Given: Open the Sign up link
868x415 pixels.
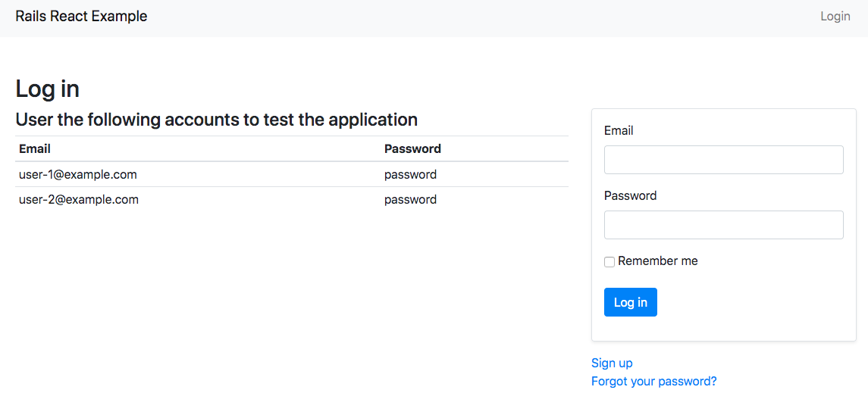Looking at the screenshot, I should pyautogui.click(x=612, y=363).
